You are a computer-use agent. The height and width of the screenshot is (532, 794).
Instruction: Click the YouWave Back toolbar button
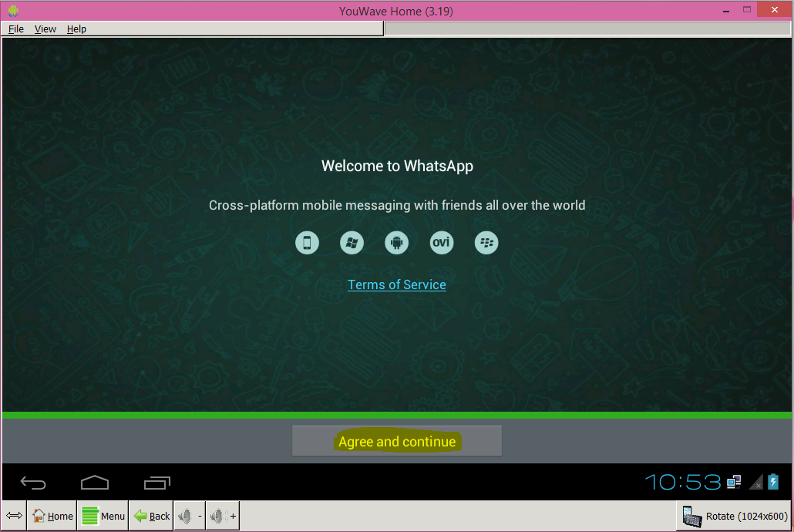[151, 516]
